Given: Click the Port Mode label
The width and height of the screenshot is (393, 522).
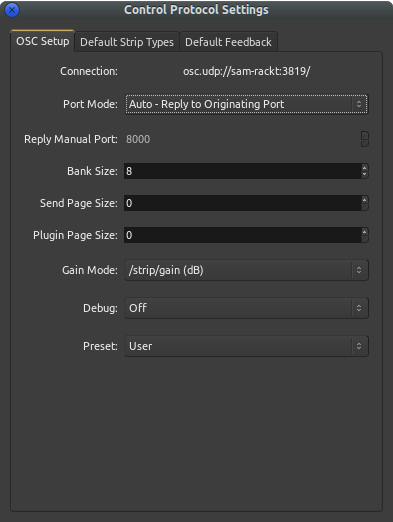Looking at the screenshot, I should click(90, 104).
